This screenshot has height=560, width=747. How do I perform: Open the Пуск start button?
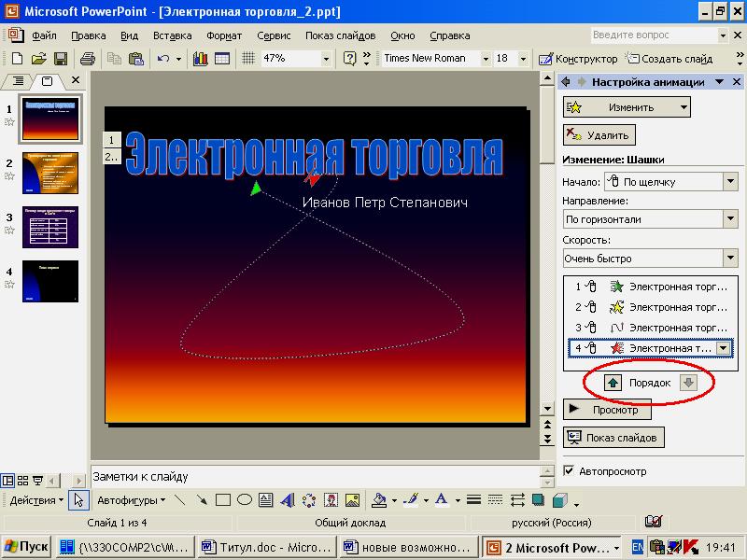coord(27,547)
